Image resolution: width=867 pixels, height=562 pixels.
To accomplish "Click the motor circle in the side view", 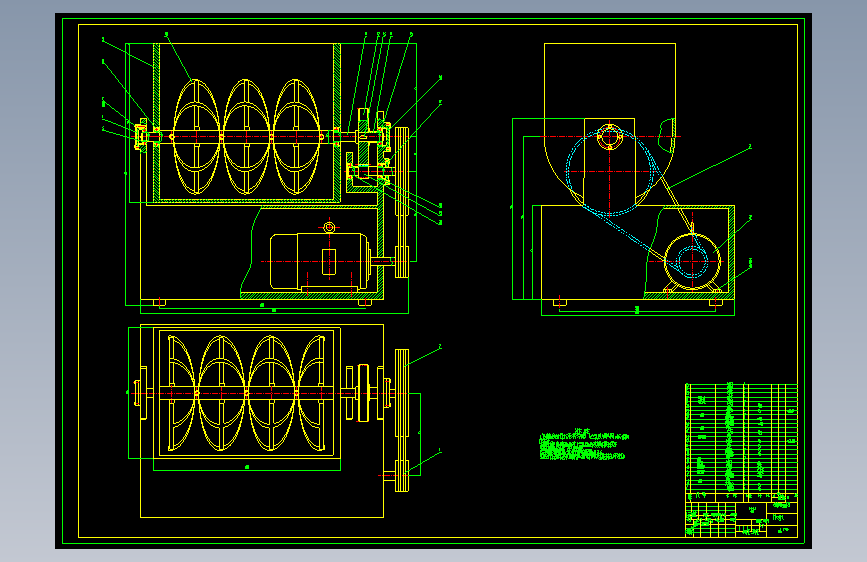I will click(x=692, y=261).
